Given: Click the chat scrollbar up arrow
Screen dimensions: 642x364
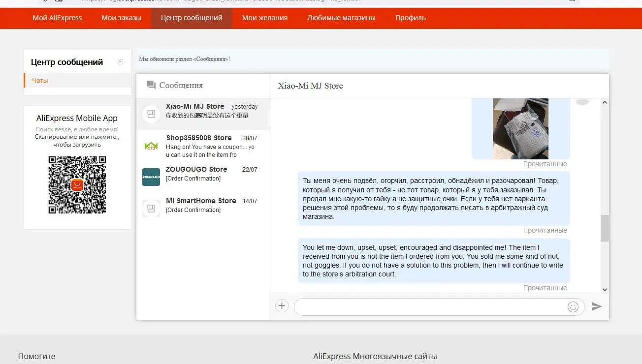Looking at the screenshot, I should [x=605, y=103].
